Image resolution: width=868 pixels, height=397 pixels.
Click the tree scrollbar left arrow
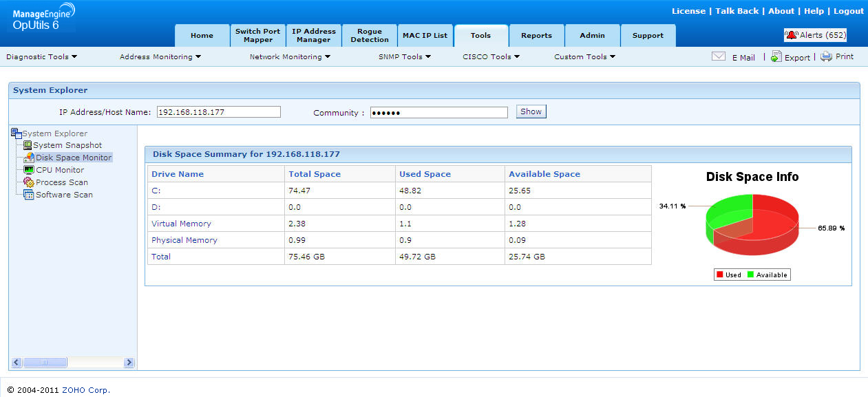(17, 363)
